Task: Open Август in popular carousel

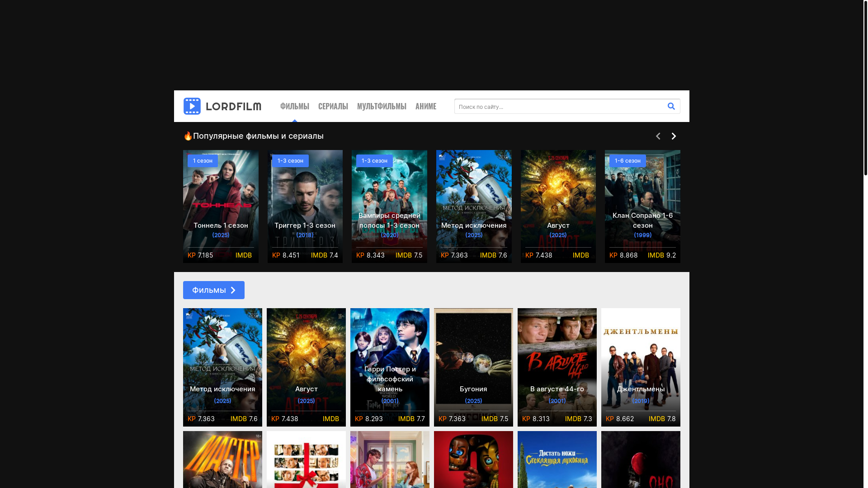Action: coord(558,206)
